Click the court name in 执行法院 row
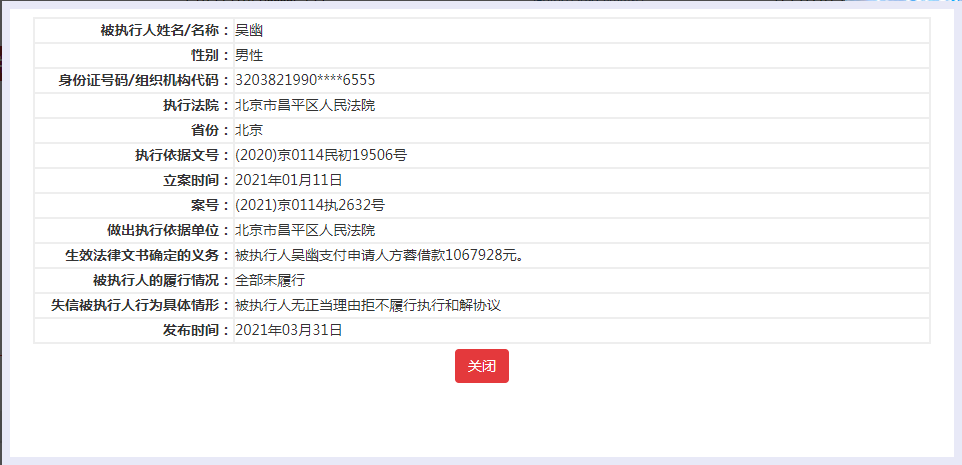Image resolution: width=962 pixels, height=465 pixels. tap(305, 105)
